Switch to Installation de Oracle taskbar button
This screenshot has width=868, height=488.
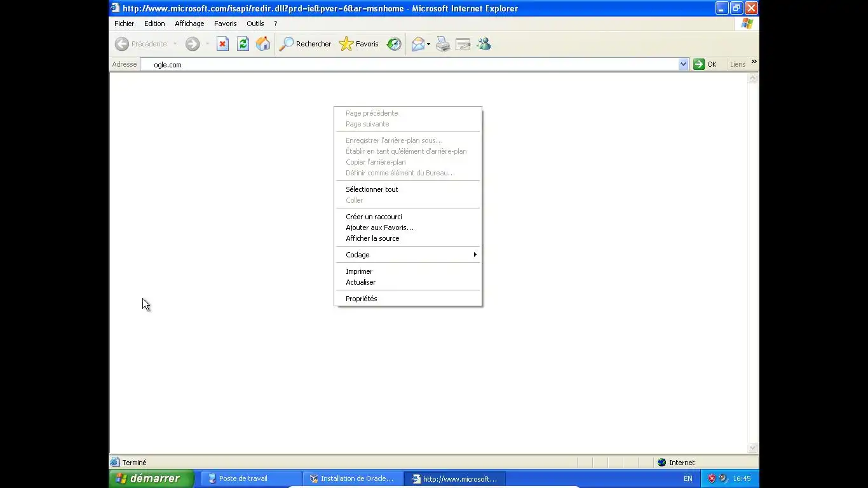(353, 479)
